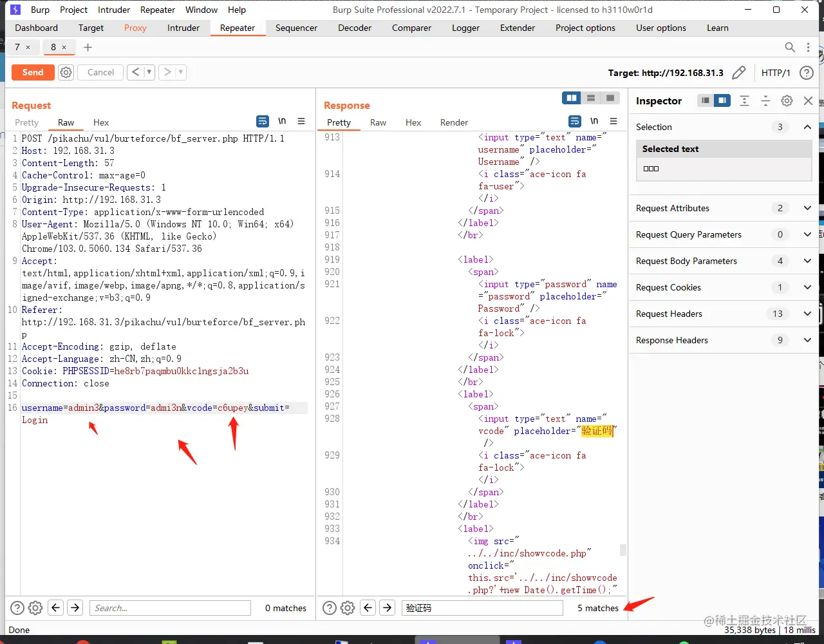Screen dimensions: 824x644
Task: Toggle word wrap in Response panel
Action: [575, 121]
